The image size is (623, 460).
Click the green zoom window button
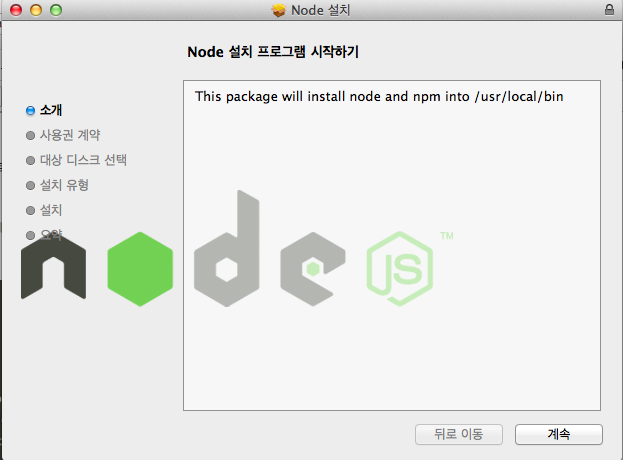coord(56,10)
